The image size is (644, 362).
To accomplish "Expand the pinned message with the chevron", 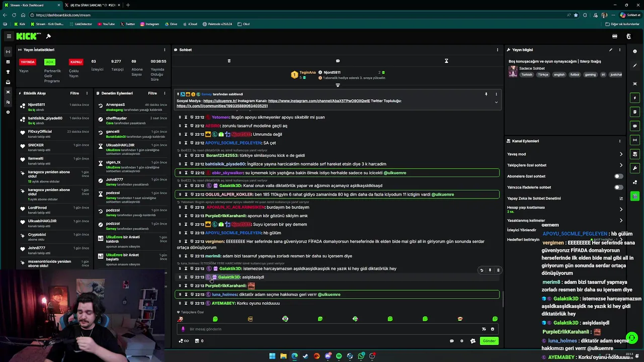I will pos(496,103).
